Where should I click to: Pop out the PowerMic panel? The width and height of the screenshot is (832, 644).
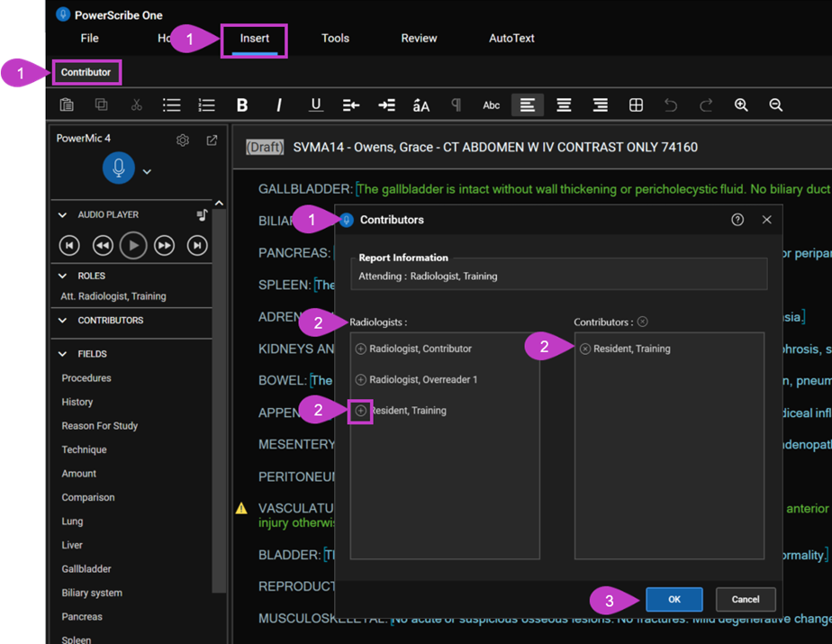[x=212, y=141]
